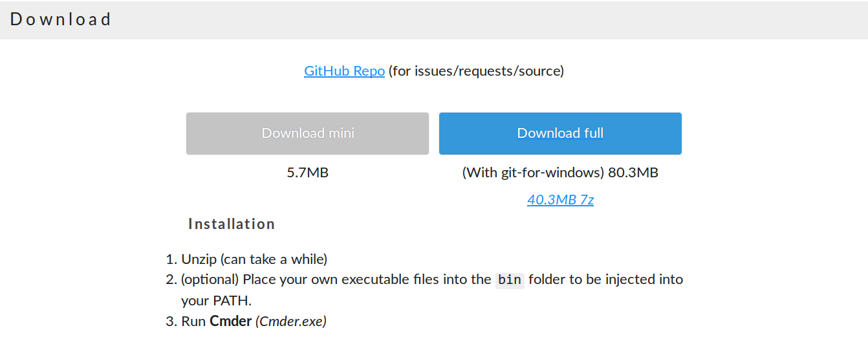The height and width of the screenshot is (350, 868).
Task: Click the for issues/requests/source text
Action: point(477,71)
